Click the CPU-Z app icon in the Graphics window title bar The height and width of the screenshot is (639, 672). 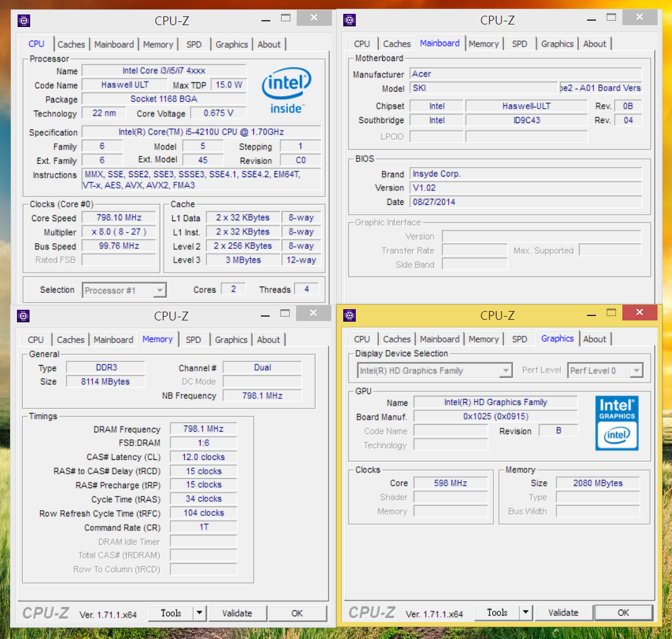(x=350, y=315)
